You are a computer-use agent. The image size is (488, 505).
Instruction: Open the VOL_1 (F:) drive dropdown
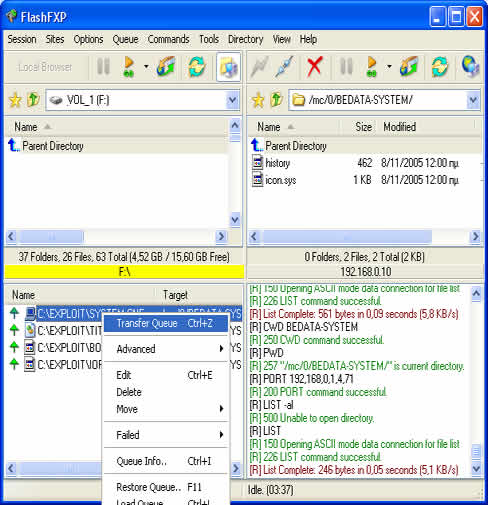232,100
